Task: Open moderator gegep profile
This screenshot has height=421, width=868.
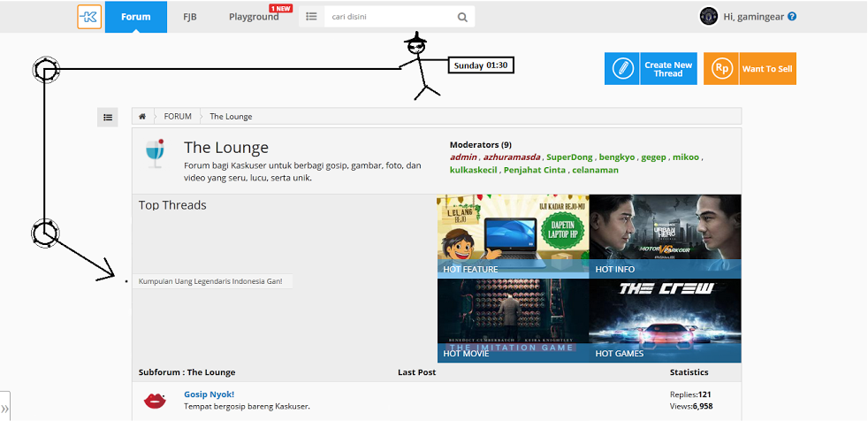Action: coord(654,157)
